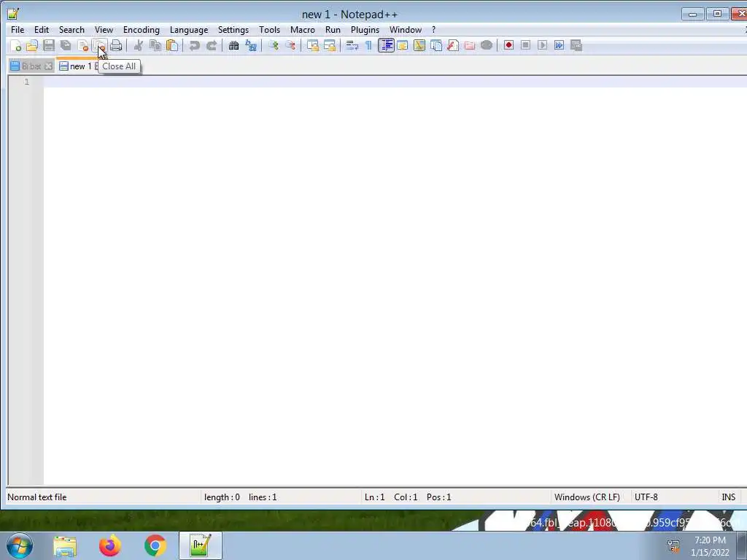Screen dimensions: 747x560
Task: Open the Tools menu
Action: pos(269,29)
